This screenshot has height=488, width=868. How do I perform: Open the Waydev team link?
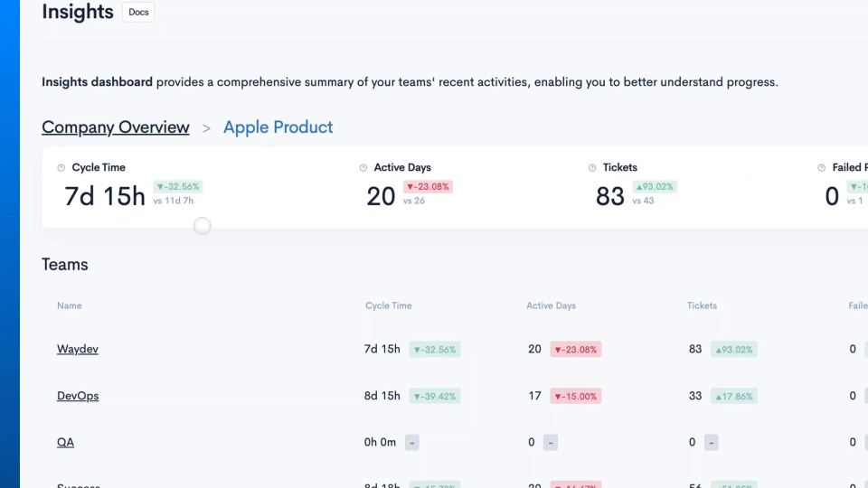pos(78,349)
